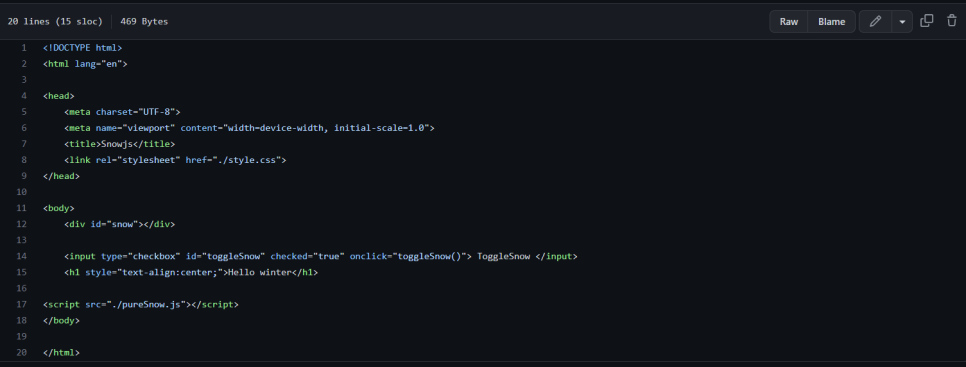Select line number 7
This screenshot has height=367, width=966.
[x=23, y=143]
